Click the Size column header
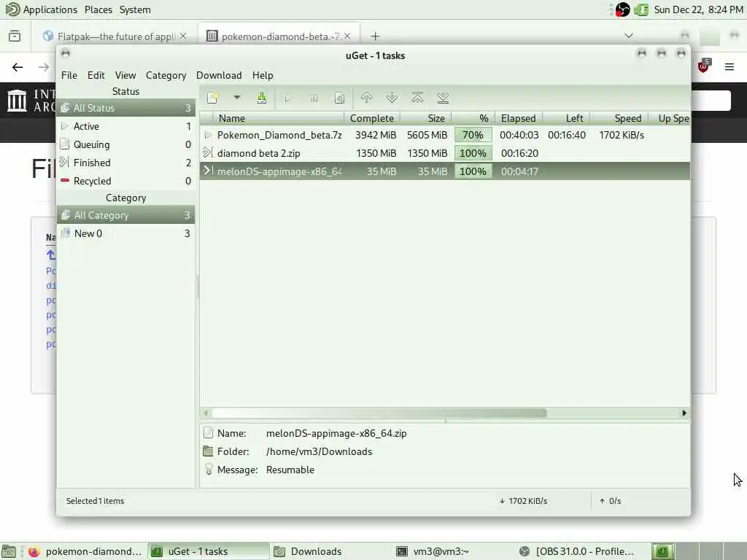The width and height of the screenshot is (747, 560). click(x=426, y=118)
